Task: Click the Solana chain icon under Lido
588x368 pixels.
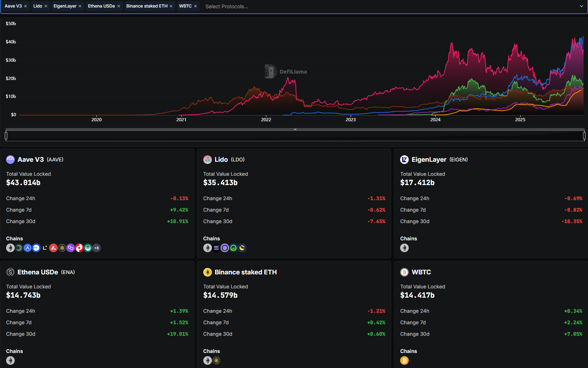Action: click(x=216, y=248)
